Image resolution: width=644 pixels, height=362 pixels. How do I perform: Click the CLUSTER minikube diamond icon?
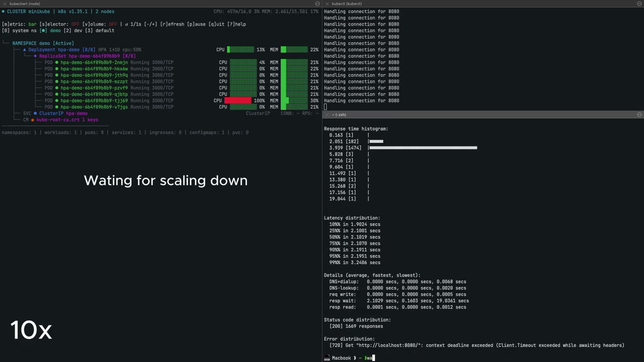click(x=4, y=11)
